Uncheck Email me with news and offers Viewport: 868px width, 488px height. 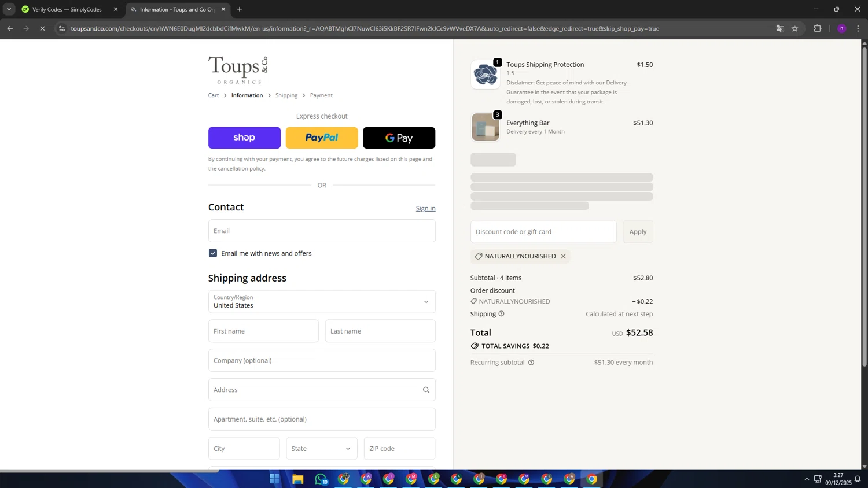click(x=213, y=253)
